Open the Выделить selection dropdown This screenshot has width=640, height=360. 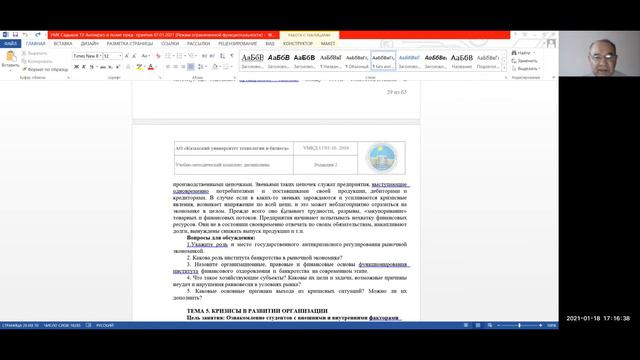[526, 69]
